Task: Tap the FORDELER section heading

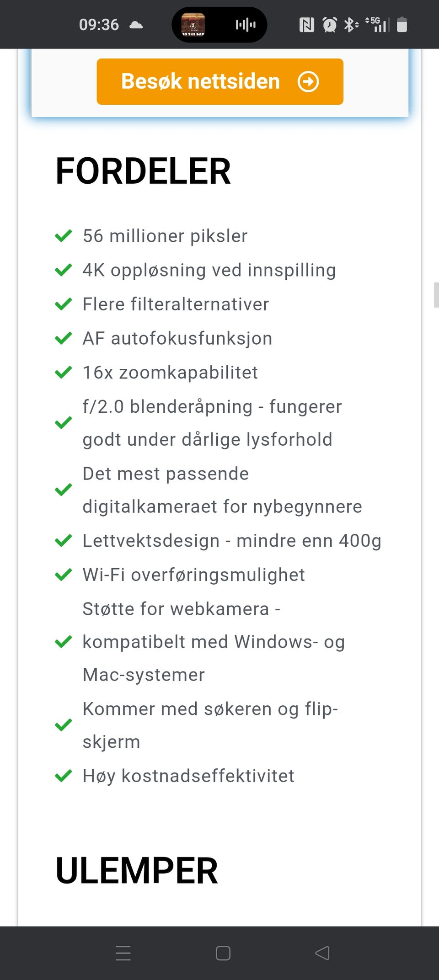Action: click(143, 171)
